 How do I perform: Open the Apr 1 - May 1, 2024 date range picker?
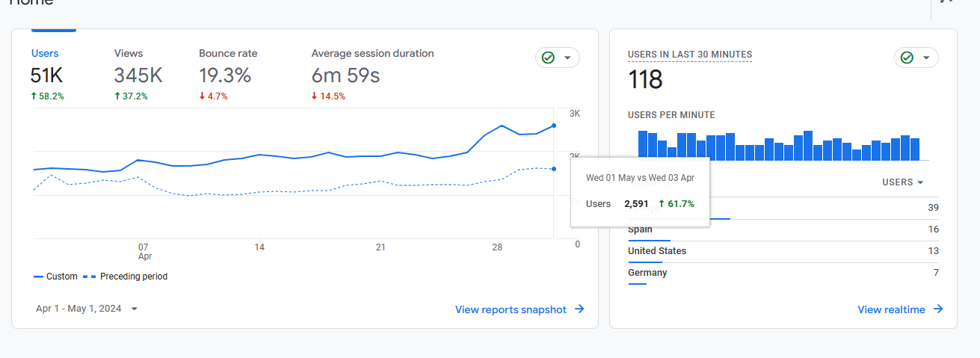[x=87, y=309]
